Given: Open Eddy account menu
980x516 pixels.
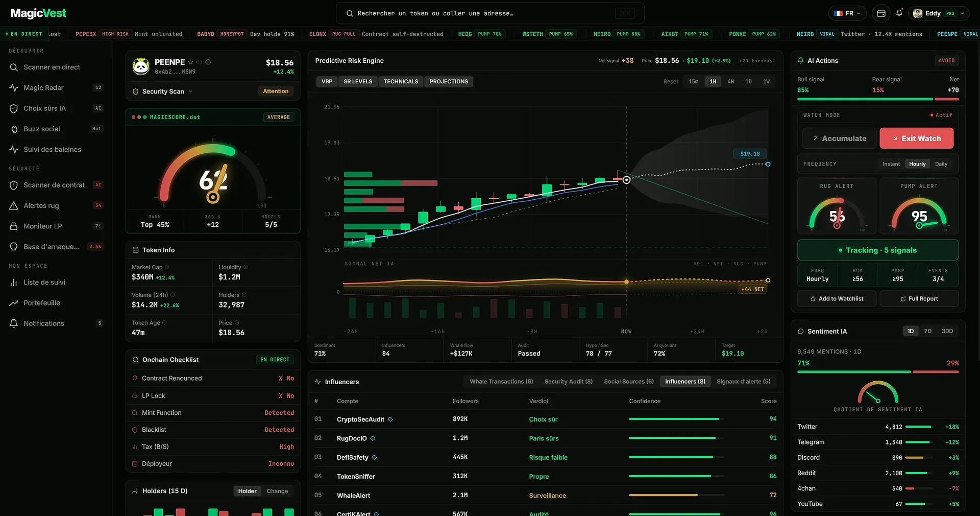Looking at the screenshot, I should (x=939, y=13).
